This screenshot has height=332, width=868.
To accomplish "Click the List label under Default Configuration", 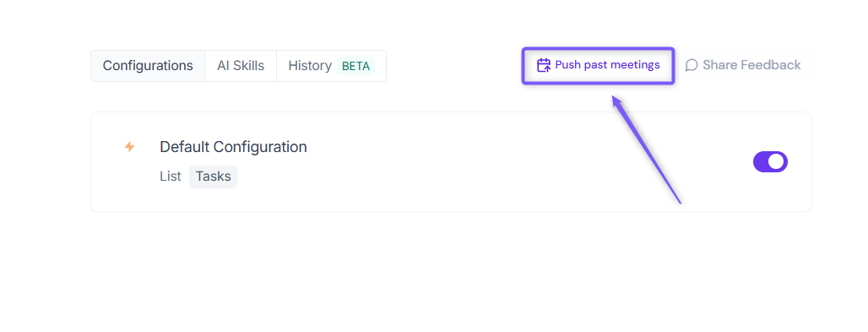I will (171, 177).
